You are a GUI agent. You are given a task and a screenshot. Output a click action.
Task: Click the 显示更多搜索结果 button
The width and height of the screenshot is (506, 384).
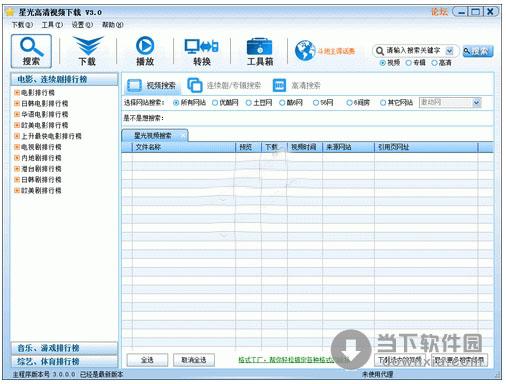(459, 360)
